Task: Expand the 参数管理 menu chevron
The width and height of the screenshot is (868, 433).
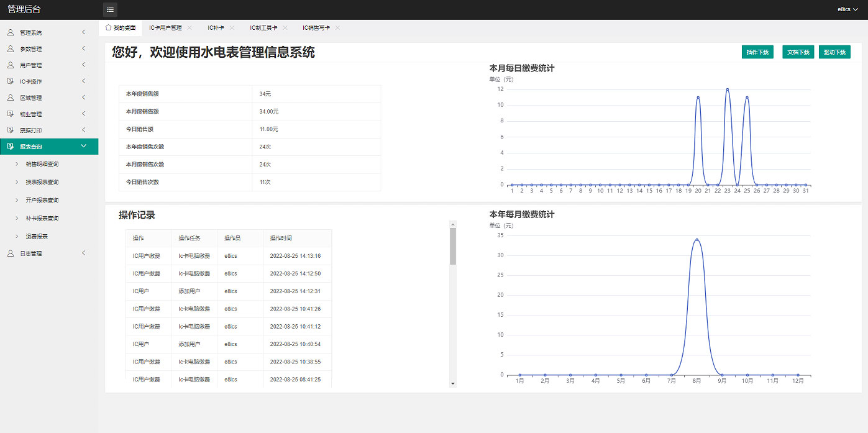Action: (x=84, y=48)
